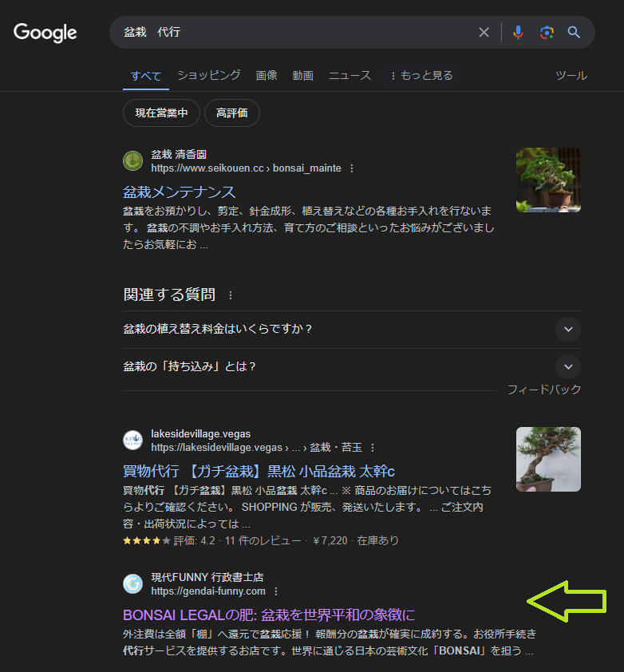The height and width of the screenshot is (672, 624).
Task: Toggle the 高評価 filter chip
Action: pos(232,113)
